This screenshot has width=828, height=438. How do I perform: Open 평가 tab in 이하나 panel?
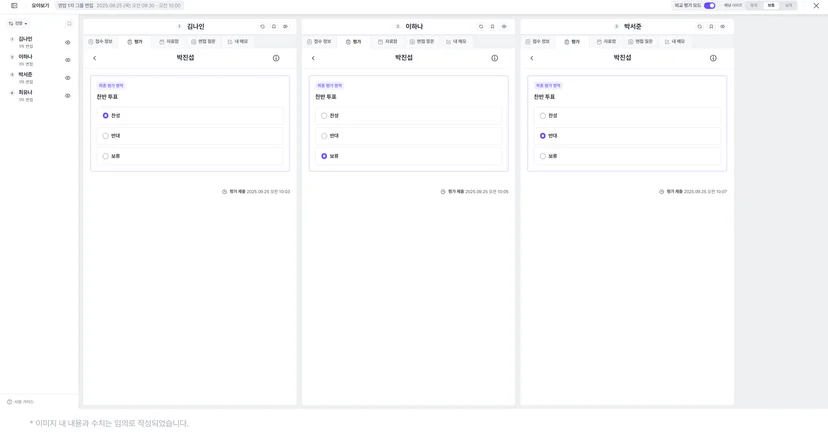coord(353,42)
